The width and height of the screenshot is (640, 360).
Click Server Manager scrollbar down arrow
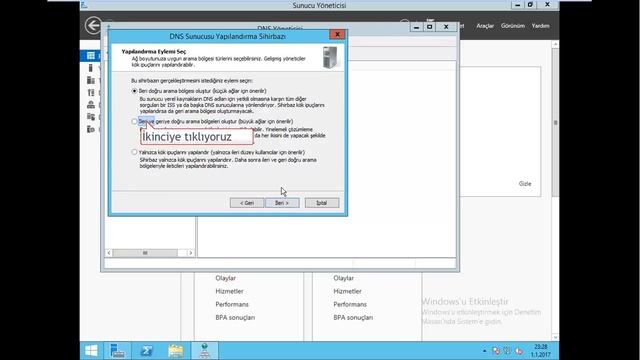[x=555, y=337]
